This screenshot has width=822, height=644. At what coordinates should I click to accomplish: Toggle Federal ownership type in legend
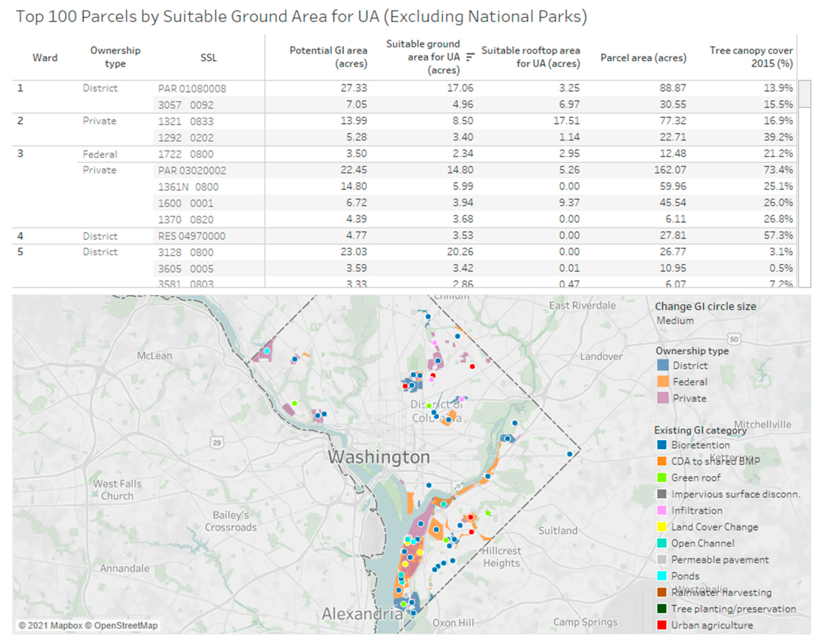(x=690, y=382)
